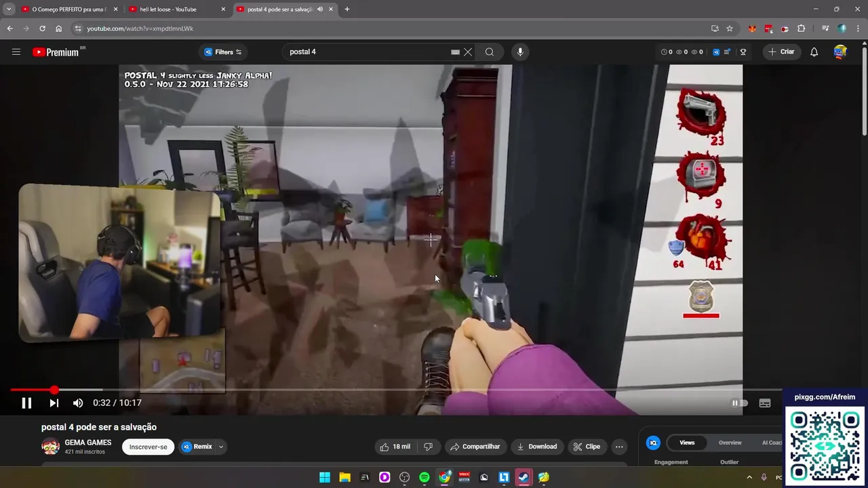
Task: Click the Criar create button
Action: (x=781, y=52)
